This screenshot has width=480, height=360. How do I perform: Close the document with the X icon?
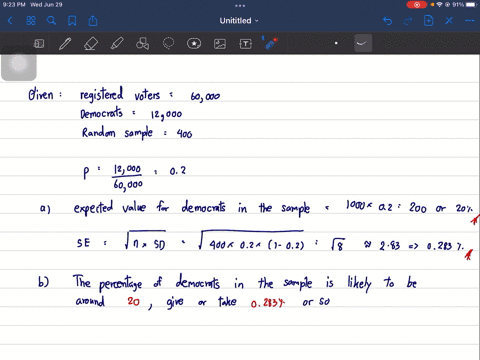[449, 21]
